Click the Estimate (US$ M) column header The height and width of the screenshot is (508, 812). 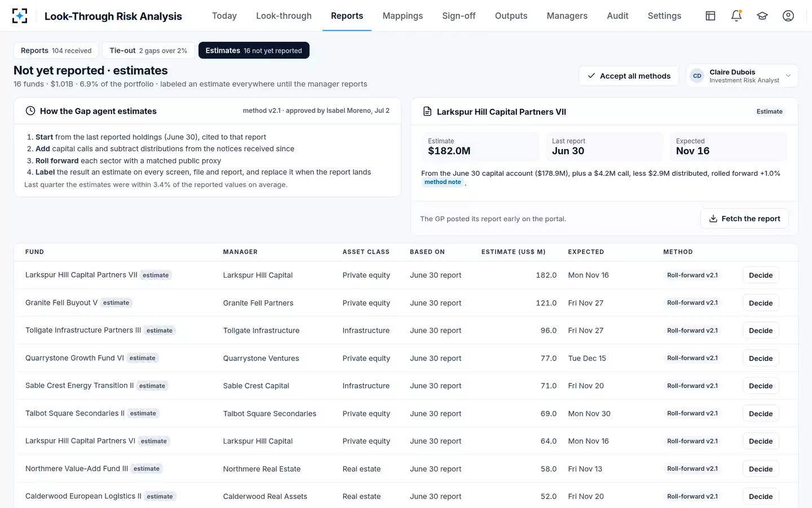(513, 252)
